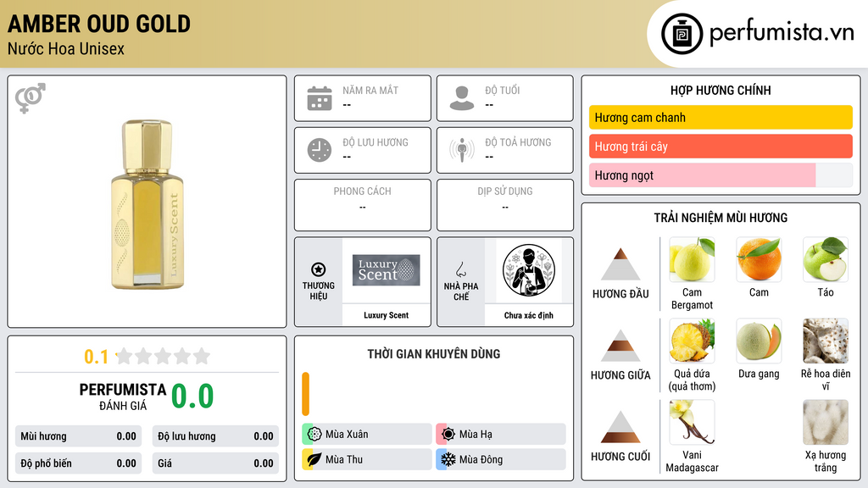Viewport: 868px width, 488px height.
Task: Click the Hương ngọt accord bar
Action: tap(721, 175)
